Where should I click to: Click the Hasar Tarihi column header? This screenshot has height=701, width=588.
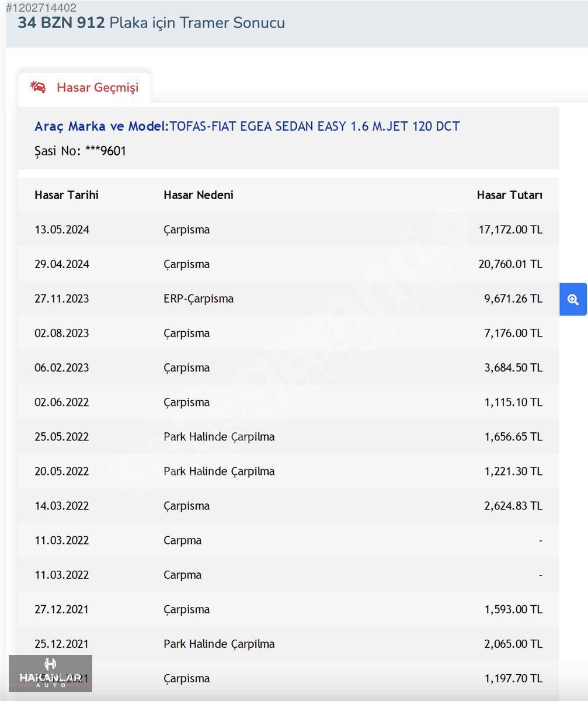click(x=67, y=195)
